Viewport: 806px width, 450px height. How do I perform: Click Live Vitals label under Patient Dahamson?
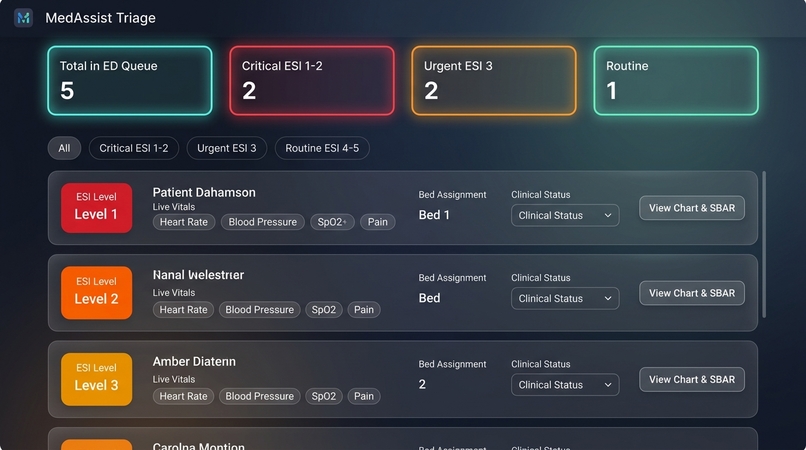174,207
